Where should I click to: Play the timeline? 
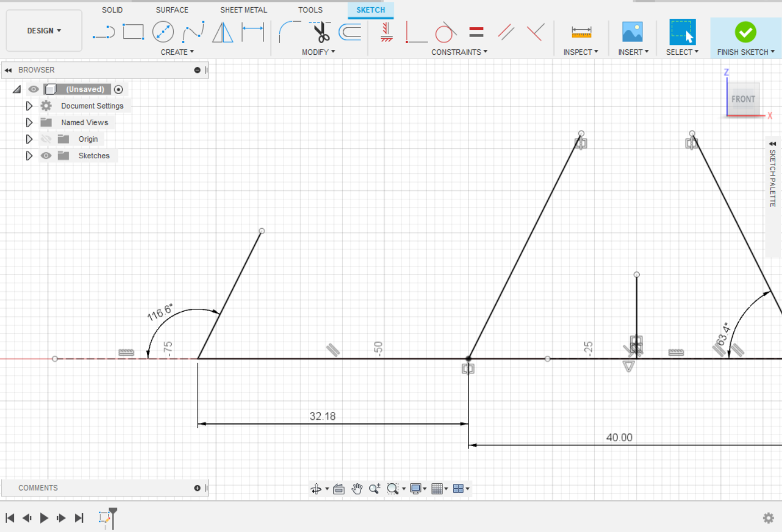(x=44, y=518)
